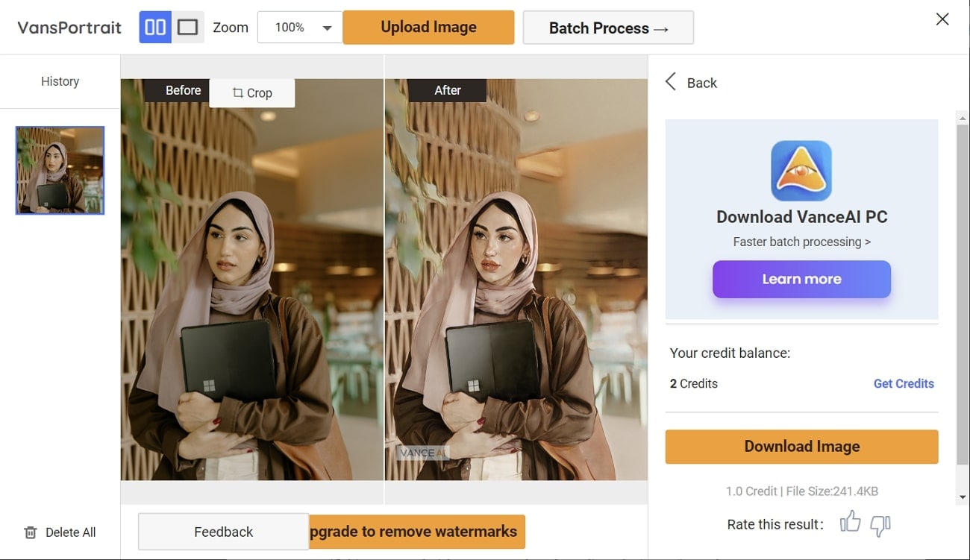Viewport: 970px width, 560px height.
Task: Click the Zoom label
Action: [x=231, y=28]
